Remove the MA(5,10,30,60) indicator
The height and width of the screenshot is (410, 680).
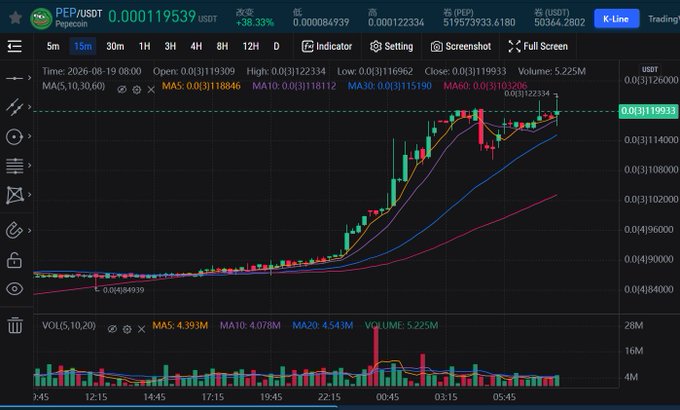coord(151,90)
